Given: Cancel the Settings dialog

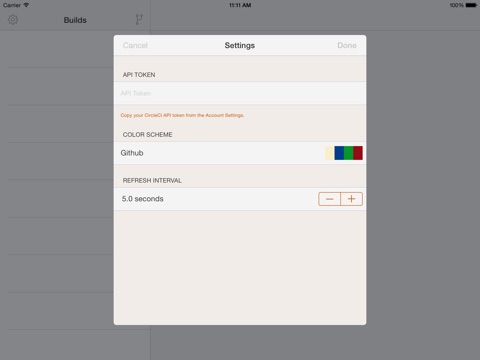Looking at the screenshot, I should click(x=135, y=45).
